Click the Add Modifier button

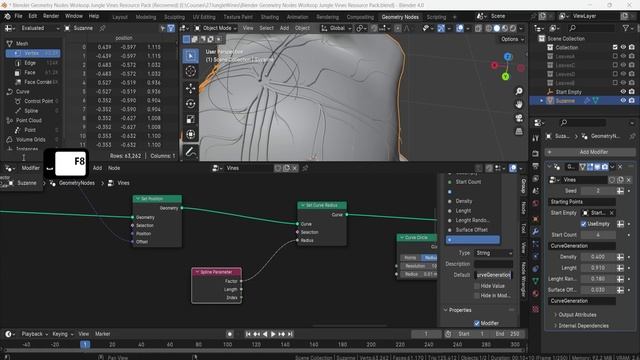(x=590, y=152)
